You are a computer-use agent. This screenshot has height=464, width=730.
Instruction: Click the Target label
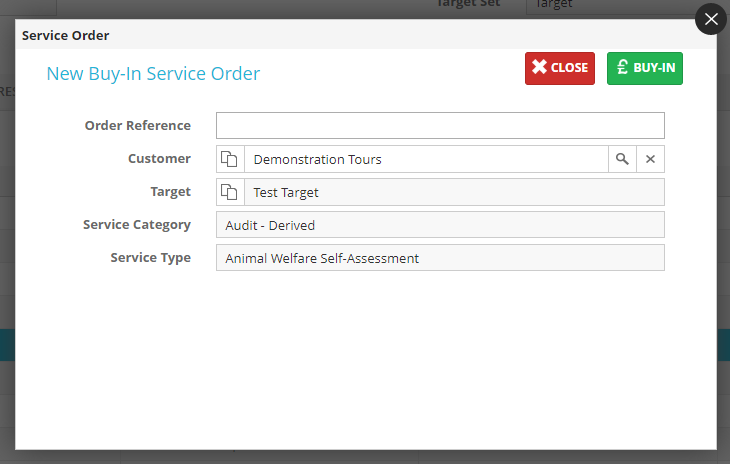(x=170, y=192)
